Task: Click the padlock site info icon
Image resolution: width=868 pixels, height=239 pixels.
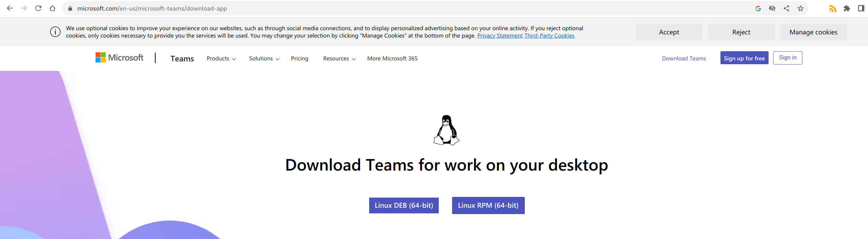Action: [70, 8]
